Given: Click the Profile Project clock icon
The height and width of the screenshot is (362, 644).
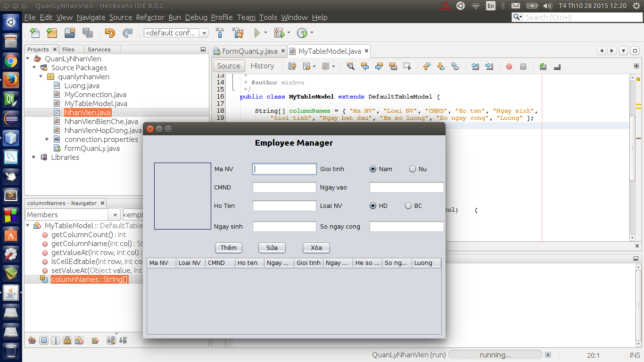Looking at the screenshot, I should [302, 33].
